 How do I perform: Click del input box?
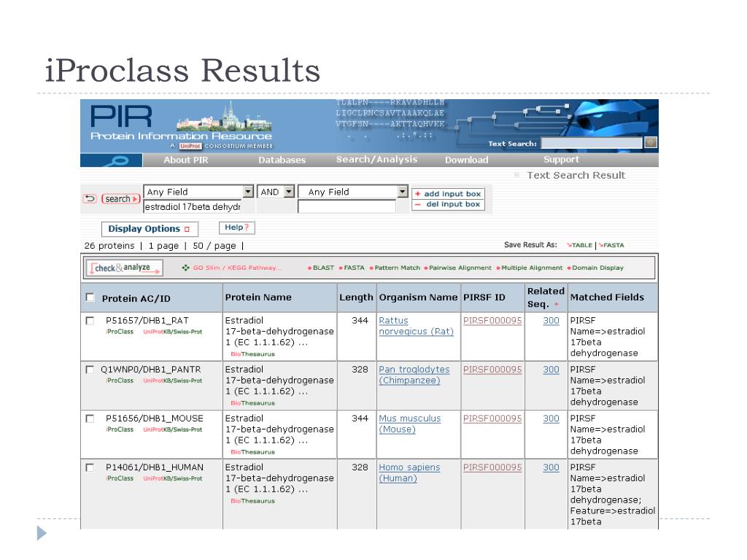tap(448, 204)
